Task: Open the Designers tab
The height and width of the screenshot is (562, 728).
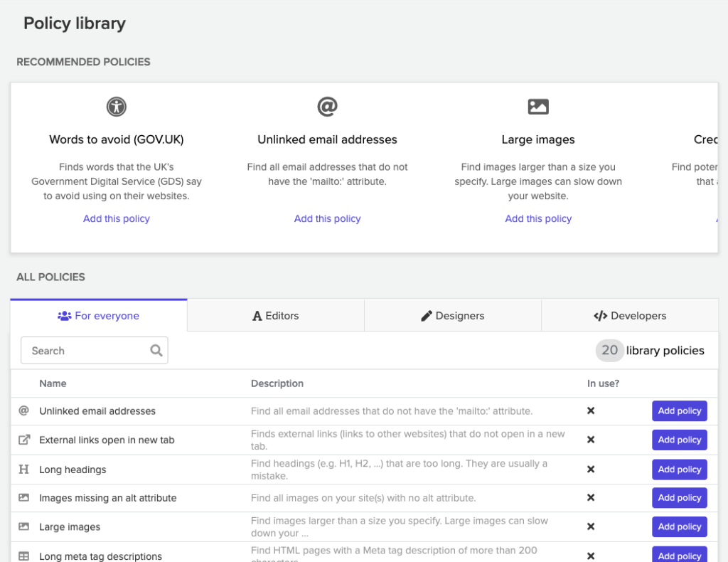Action: point(453,315)
